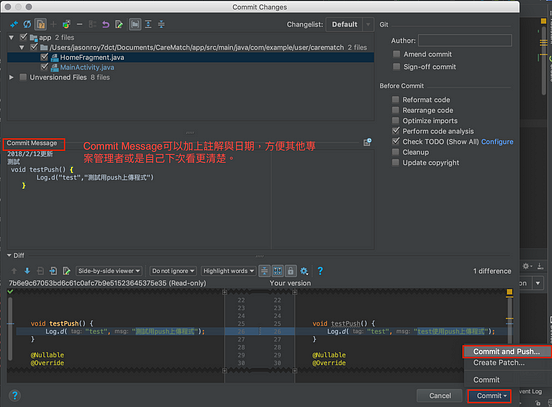
Task: Click the compare next file icon in Diff toolbar
Action: 53,271
